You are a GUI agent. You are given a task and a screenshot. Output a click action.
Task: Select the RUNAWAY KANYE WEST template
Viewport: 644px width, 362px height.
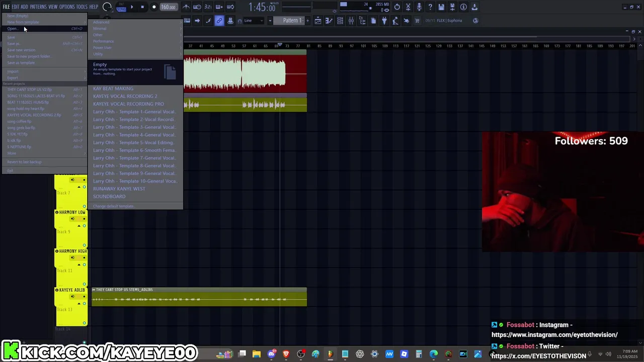click(x=135, y=189)
